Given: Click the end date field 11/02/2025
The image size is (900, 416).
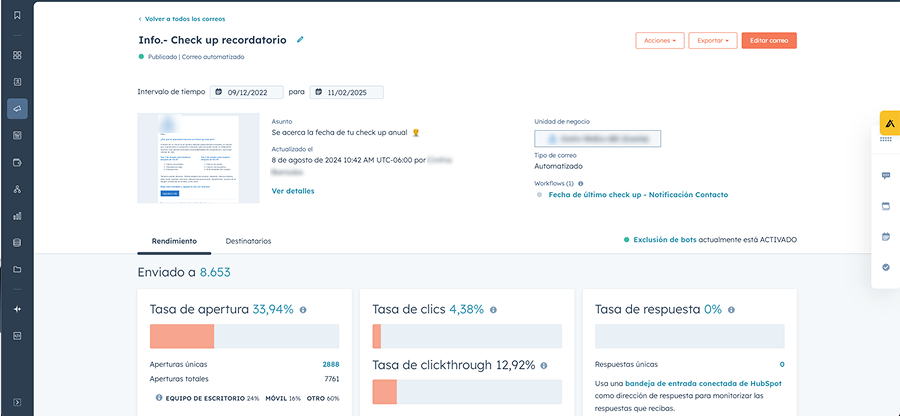Looking at the screenshot, I should 347,92.
